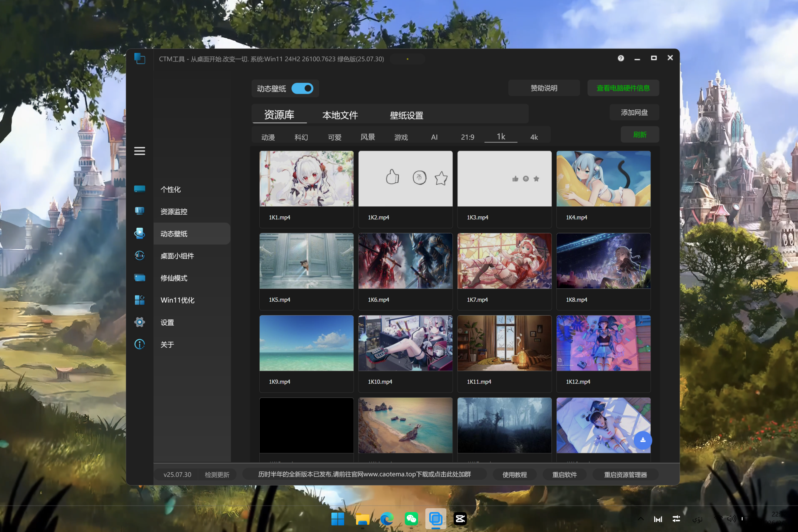Select the 1K9.mp4 ocean wallpaper thumbnail
Viewport: 798px width, 532px height.
click(306, 343)
